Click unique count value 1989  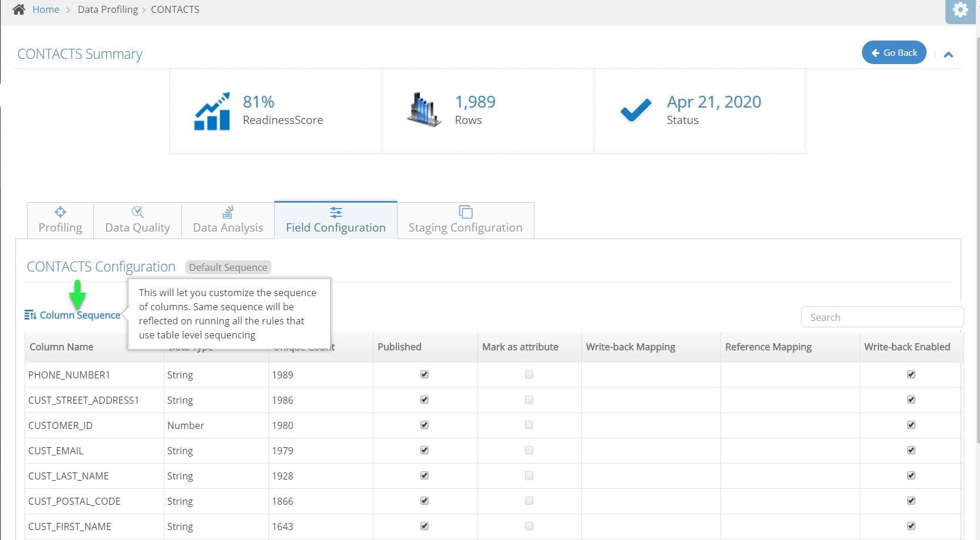(x=282, y=375)
